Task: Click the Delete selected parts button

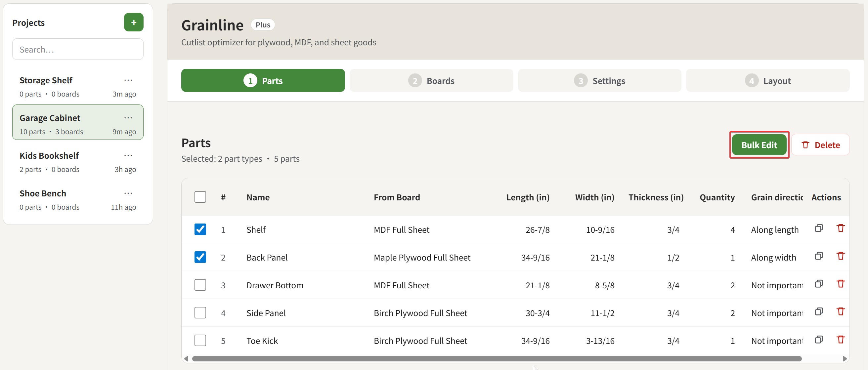Action: [820, 145]
